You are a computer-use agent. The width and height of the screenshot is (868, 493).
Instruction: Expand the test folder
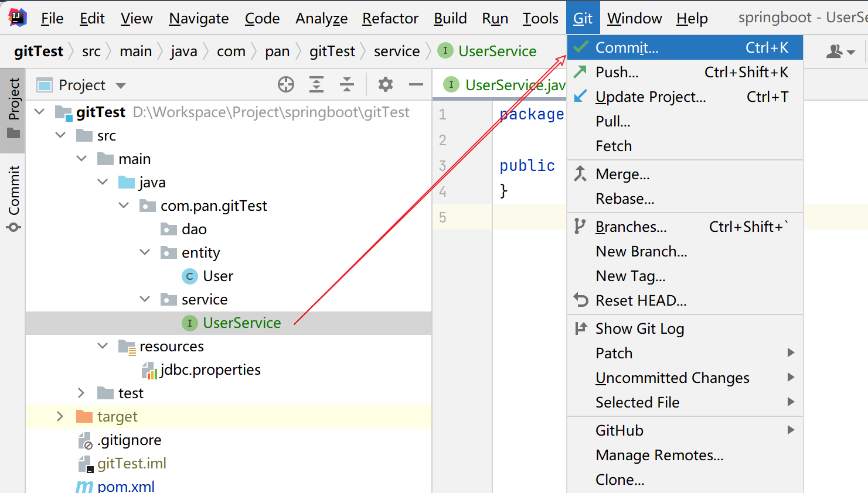[x=81, y=393]
